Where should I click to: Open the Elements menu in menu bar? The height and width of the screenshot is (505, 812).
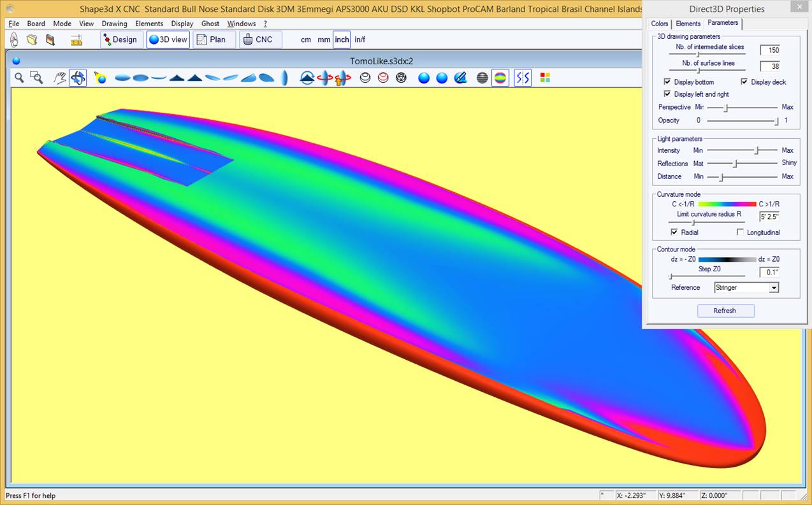(x=149, y=24)
